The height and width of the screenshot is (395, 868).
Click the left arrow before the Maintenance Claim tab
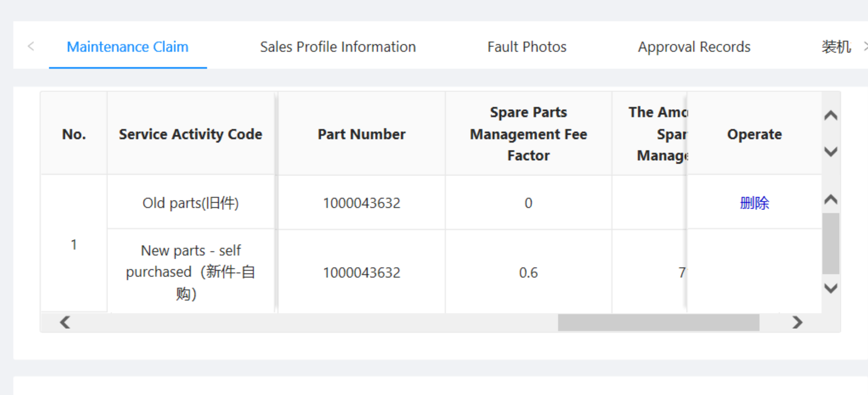click(31, 46)
